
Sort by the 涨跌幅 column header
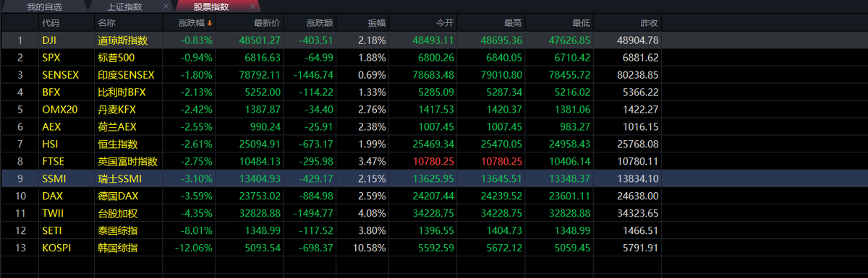pos(192,23)
